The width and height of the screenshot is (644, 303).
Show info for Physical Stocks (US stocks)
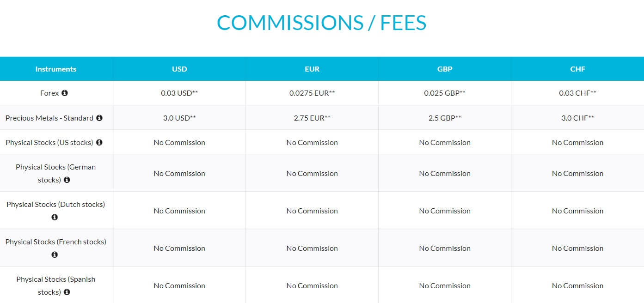[99, 142]
